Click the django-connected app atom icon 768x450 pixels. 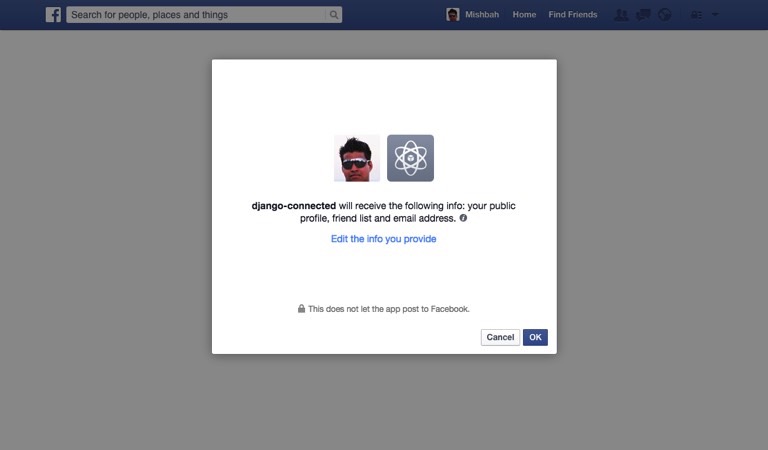tap(410, 158)
